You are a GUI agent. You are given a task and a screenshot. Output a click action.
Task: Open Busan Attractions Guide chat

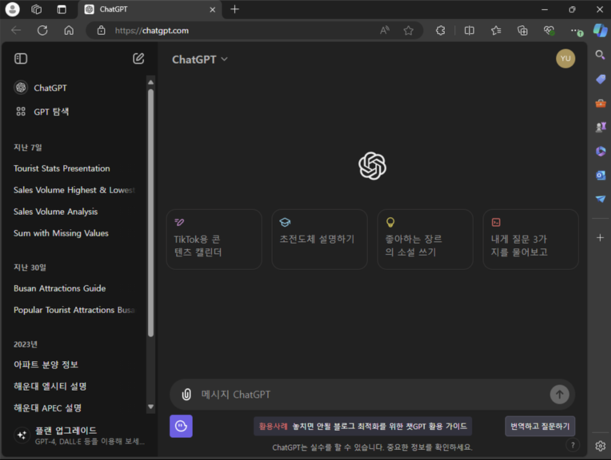coord(60,288)
